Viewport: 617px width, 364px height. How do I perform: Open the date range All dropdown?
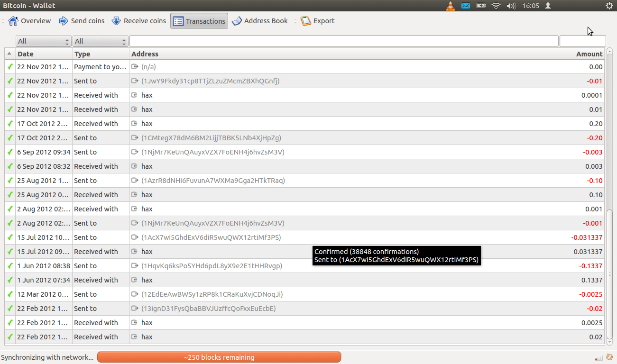(x=44, y=41)
